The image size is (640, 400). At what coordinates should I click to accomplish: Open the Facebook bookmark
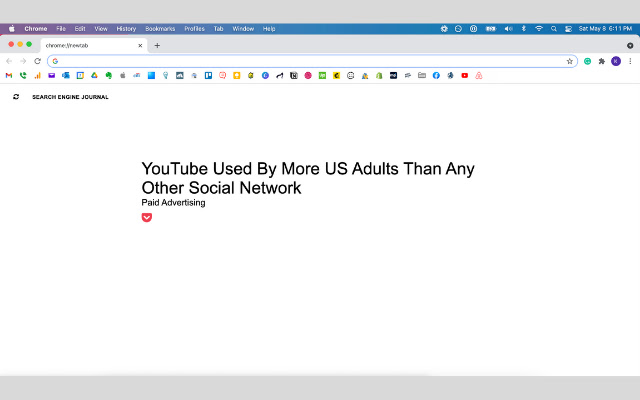436,76
